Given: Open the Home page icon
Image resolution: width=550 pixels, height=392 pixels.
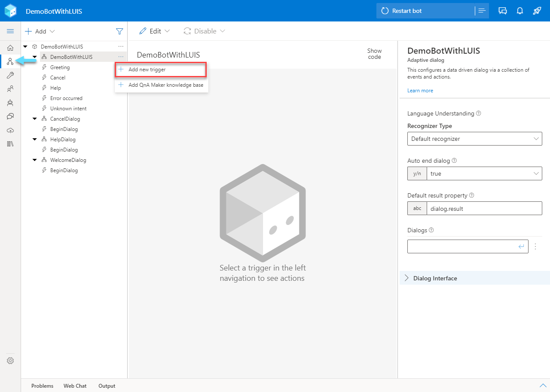Looking at the screenshot, I should (10, 48).
